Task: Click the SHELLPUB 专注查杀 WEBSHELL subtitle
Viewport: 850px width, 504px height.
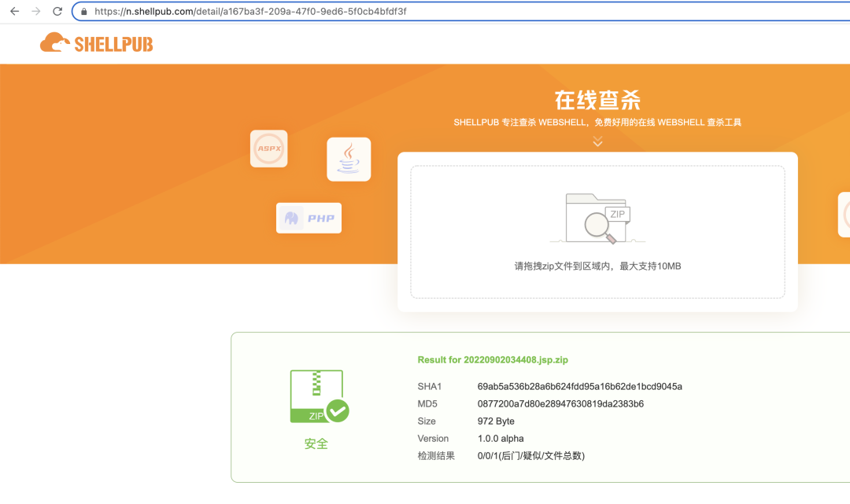Action: pyautogui.click(x=597, y=123)
